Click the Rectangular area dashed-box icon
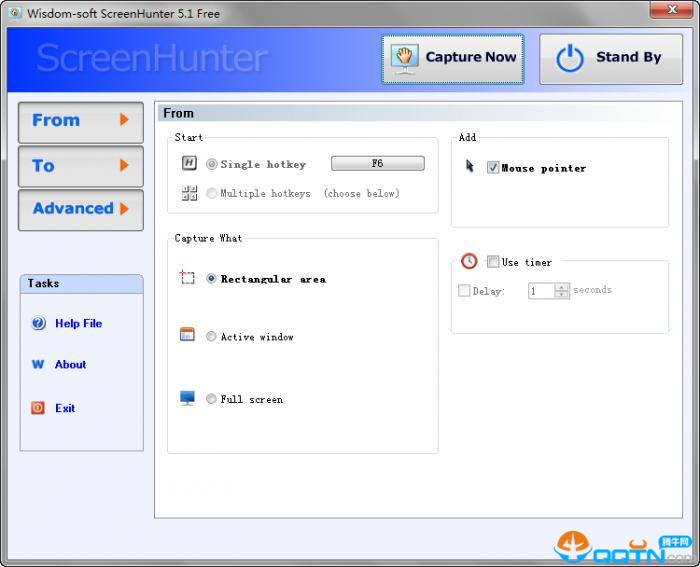700x567 pixels. [187, 278]
